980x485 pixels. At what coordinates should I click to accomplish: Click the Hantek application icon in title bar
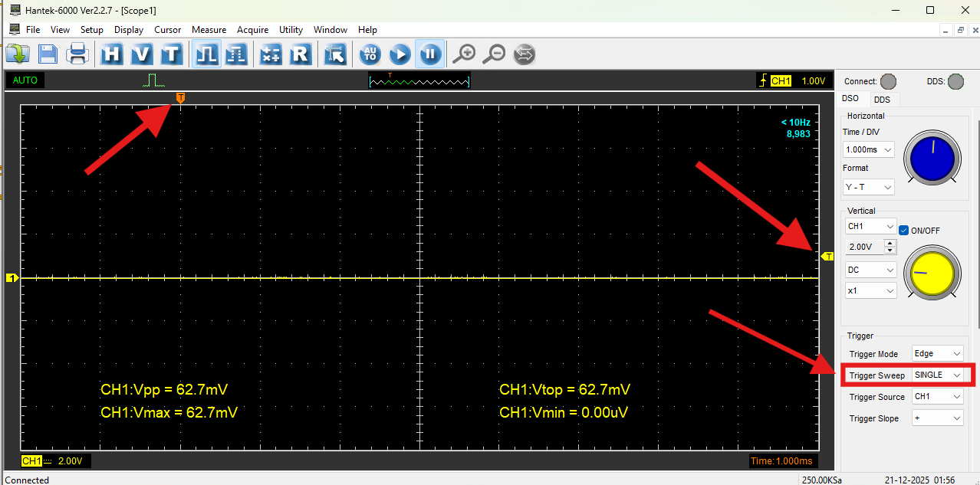pyautogui.click(x=15, y=10)
